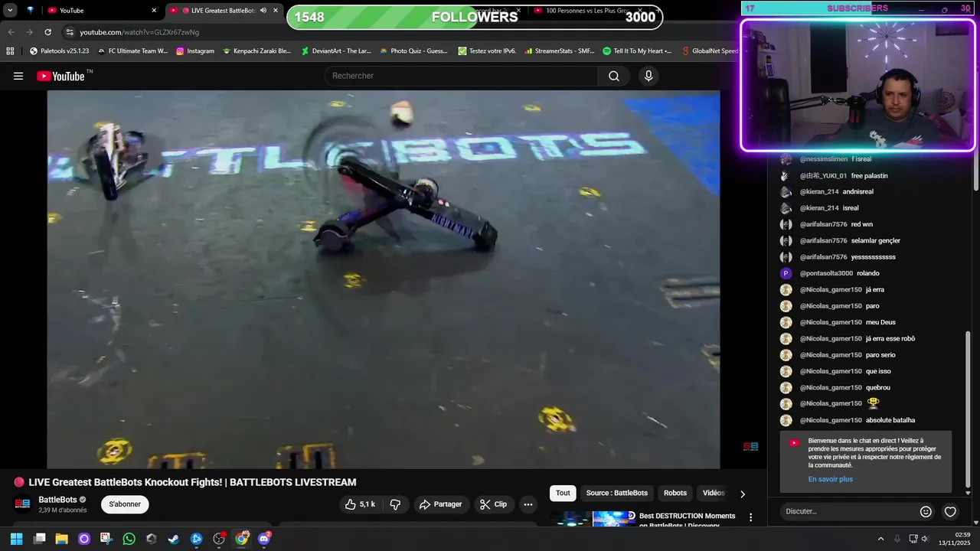Open the Chrome apps grid shortcut
980x551 pixels.
(x=10, y=51)
